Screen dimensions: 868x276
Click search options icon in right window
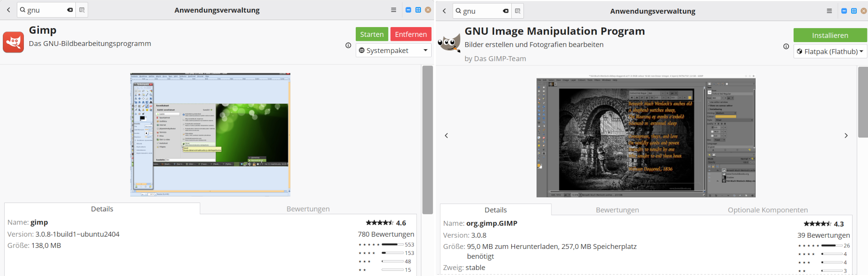point(518,11)
